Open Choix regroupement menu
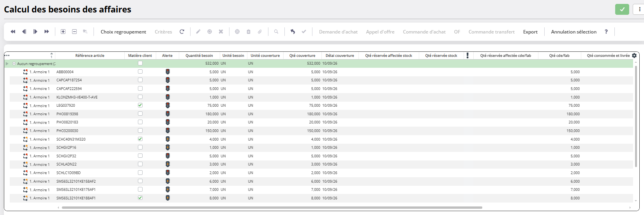644x215 pixels. point(124,32)
